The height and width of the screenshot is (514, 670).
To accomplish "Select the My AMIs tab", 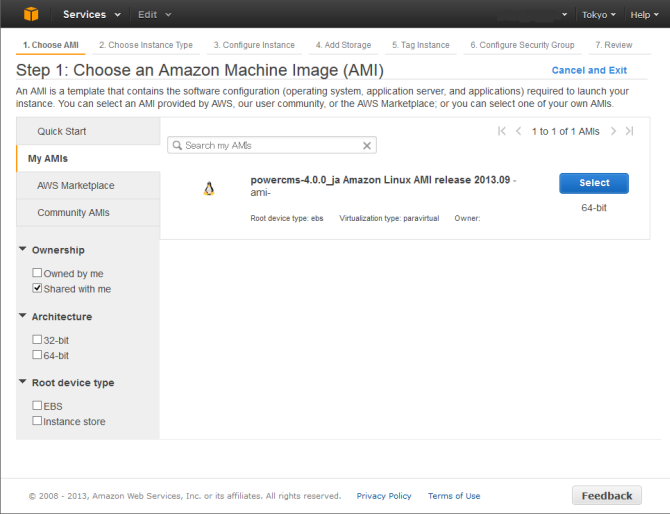I will coord(88,159).
